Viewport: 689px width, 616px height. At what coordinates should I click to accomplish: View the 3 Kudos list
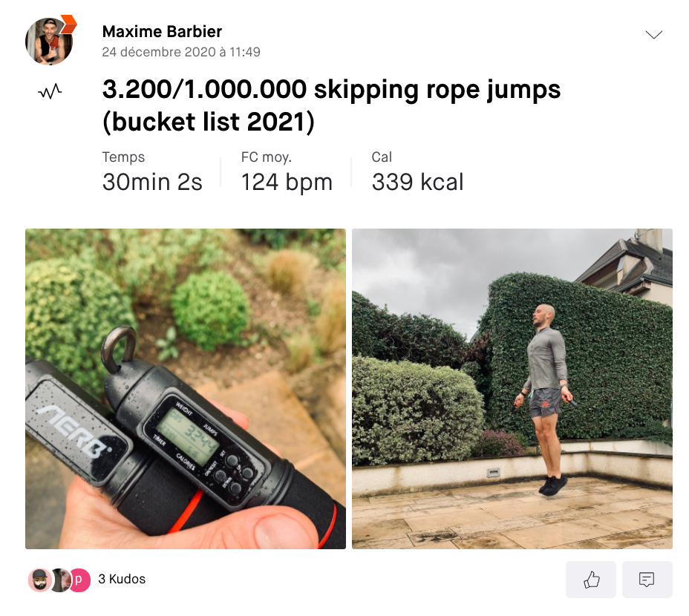tap(122, 579)
